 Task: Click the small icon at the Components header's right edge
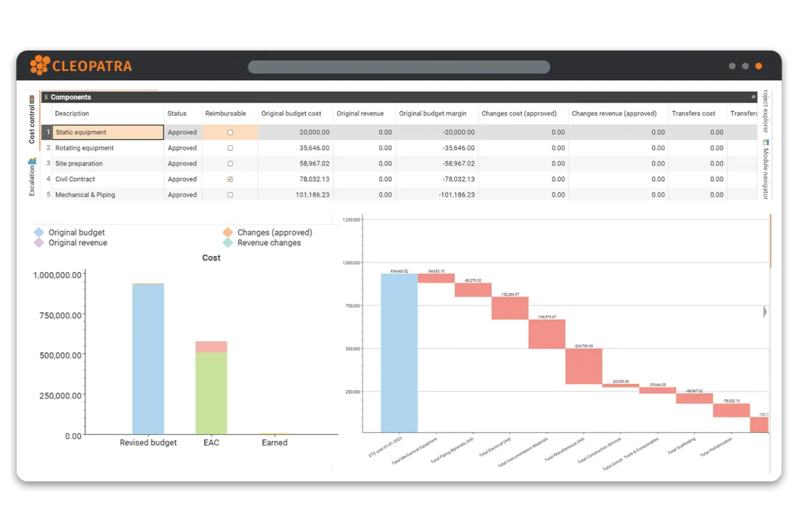pyautogui.click(x=754, y=97)
